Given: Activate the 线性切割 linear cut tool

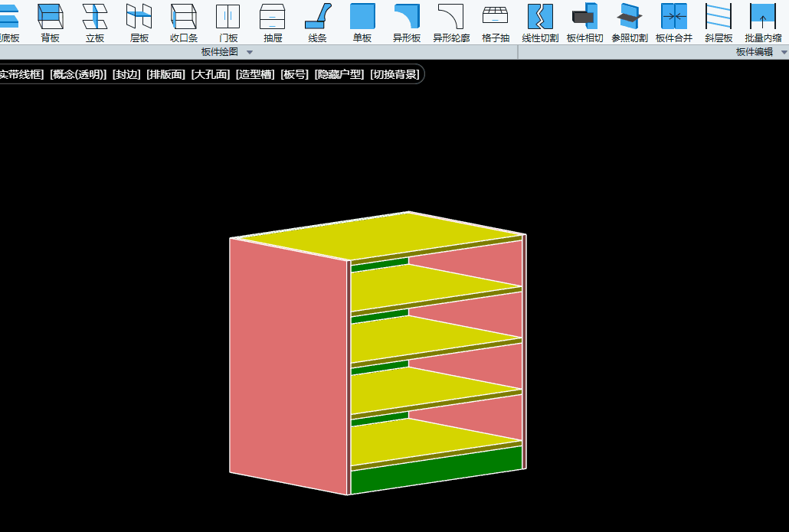Looking at the screenshot, I should pos(540,21).
